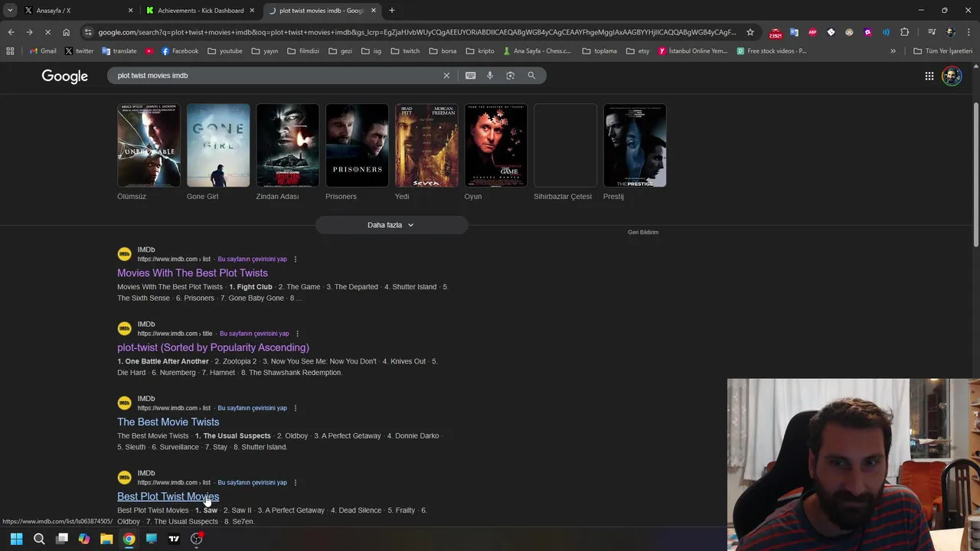Select the Zindan Adası poster
This screenshot has height=551, width=980.
pos(288,145)
